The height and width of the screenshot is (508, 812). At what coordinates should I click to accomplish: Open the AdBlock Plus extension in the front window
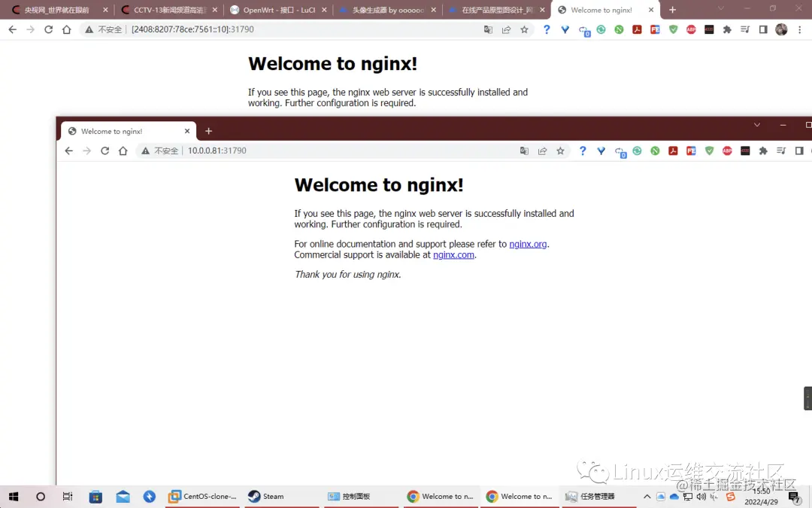click(727, 151)
